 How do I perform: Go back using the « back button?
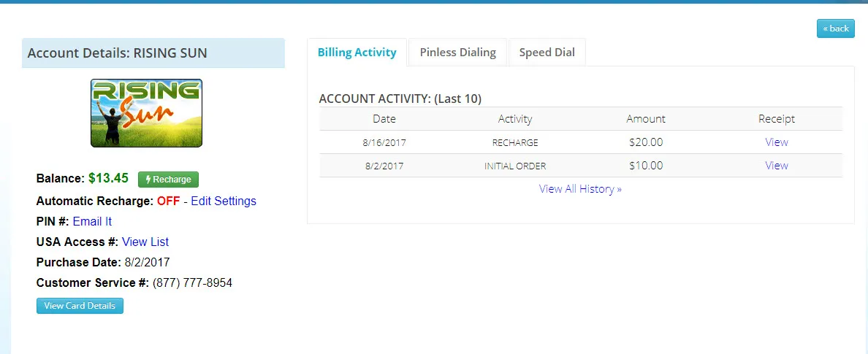(835, 28)
